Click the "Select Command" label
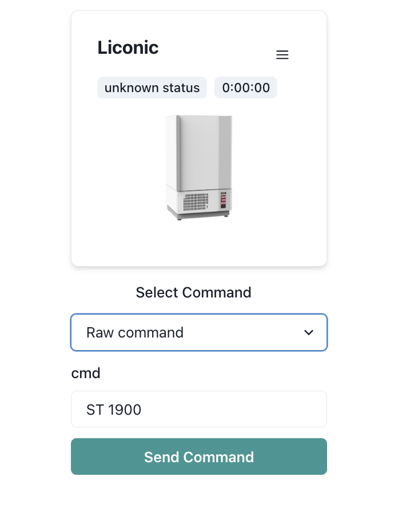Image resolution: width=398 pixels, height=532 pixels. 193,292
